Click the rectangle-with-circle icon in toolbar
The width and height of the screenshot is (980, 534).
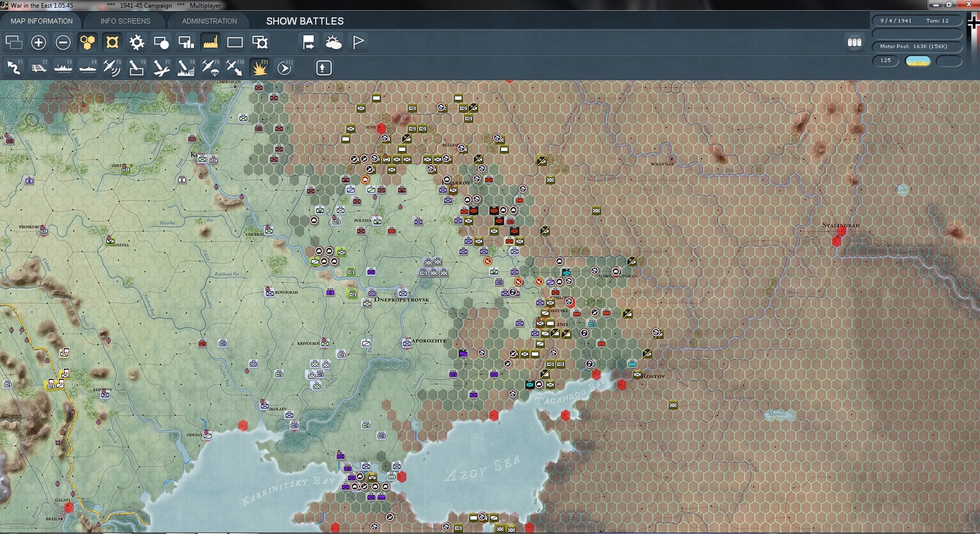161,42
